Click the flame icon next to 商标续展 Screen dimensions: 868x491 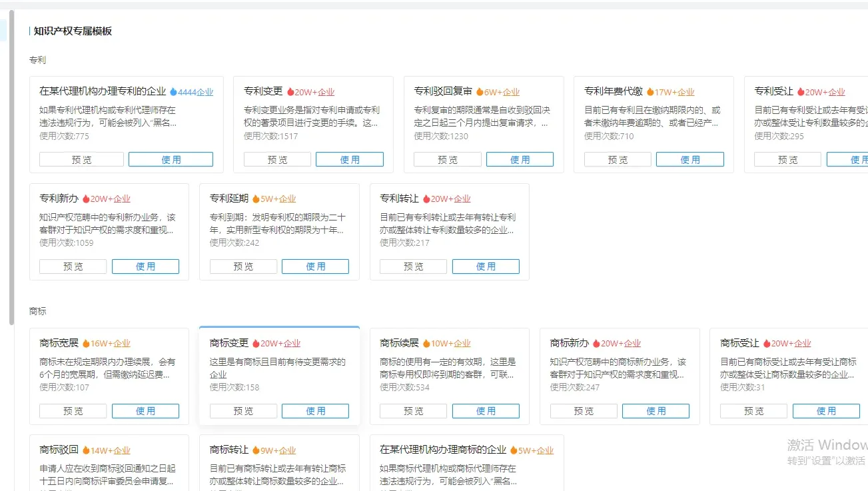[x=426, y=343]
